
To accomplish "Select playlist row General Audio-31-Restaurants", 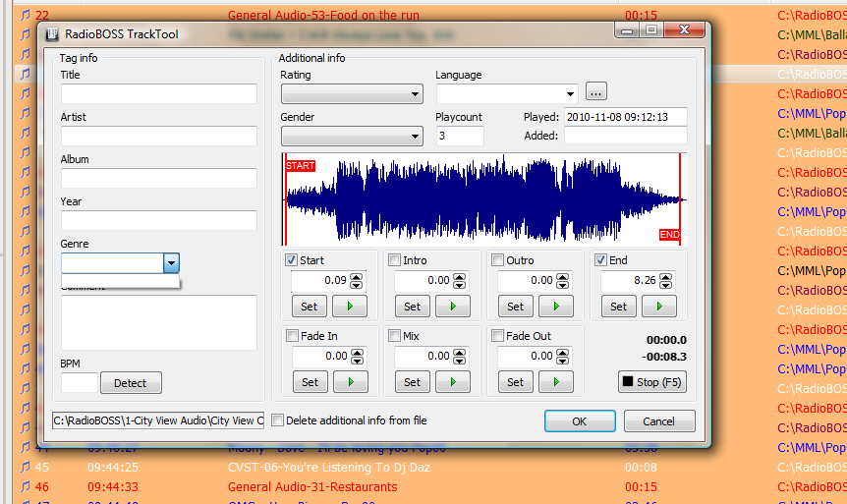I will pyautogui.click(x=312, y=486).
